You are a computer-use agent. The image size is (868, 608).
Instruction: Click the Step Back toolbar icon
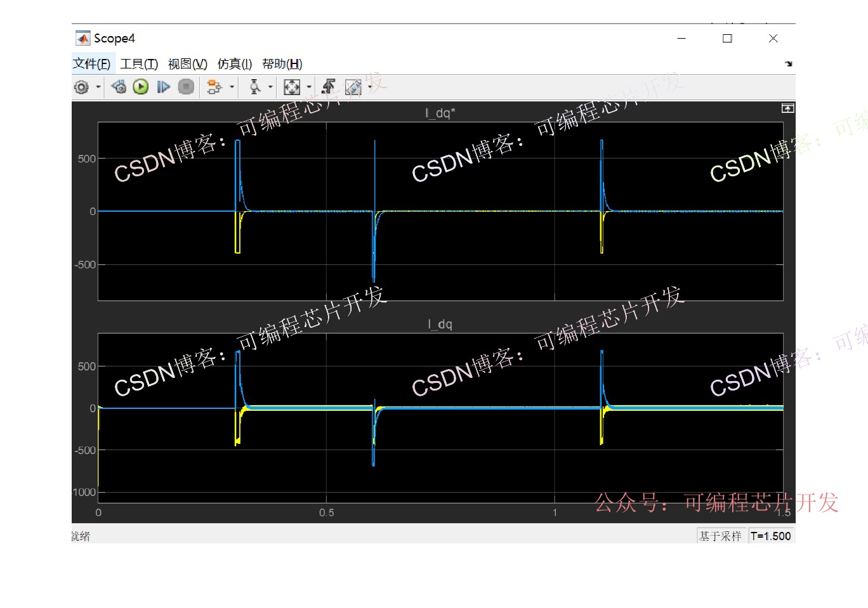[119, 87]
